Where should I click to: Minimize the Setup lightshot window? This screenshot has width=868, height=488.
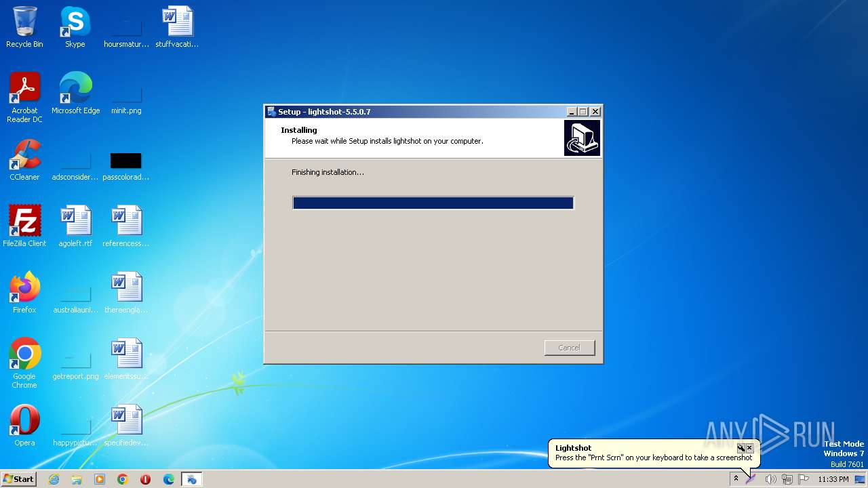(x=572, y=112)
